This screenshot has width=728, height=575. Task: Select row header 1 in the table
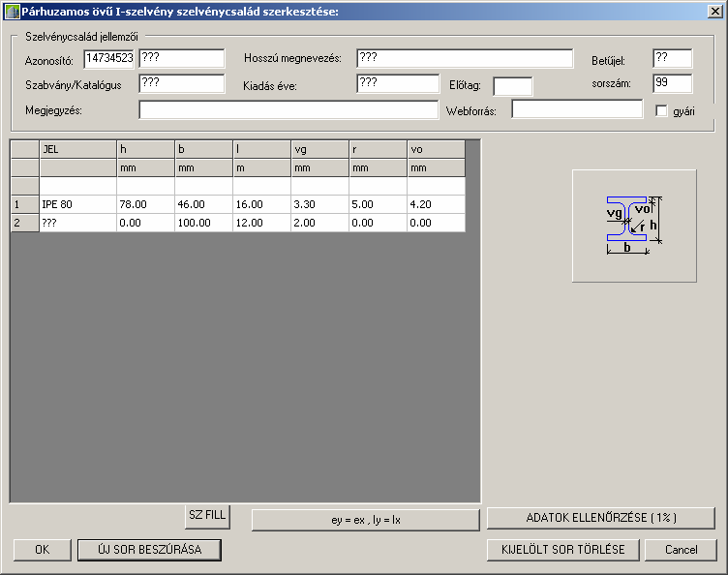pyautogui.click(x=24, y=204)
